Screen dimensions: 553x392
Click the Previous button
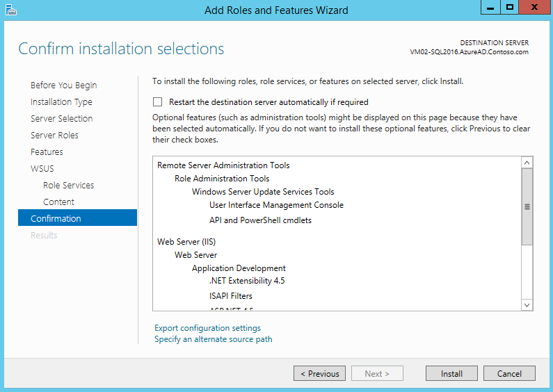click(319, 374)
